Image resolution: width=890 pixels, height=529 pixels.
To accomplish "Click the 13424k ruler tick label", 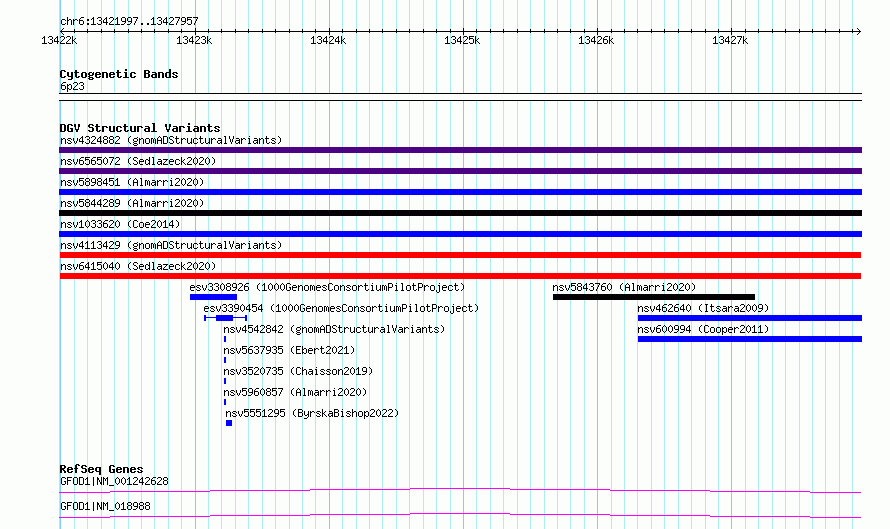I will coord(328,40).
